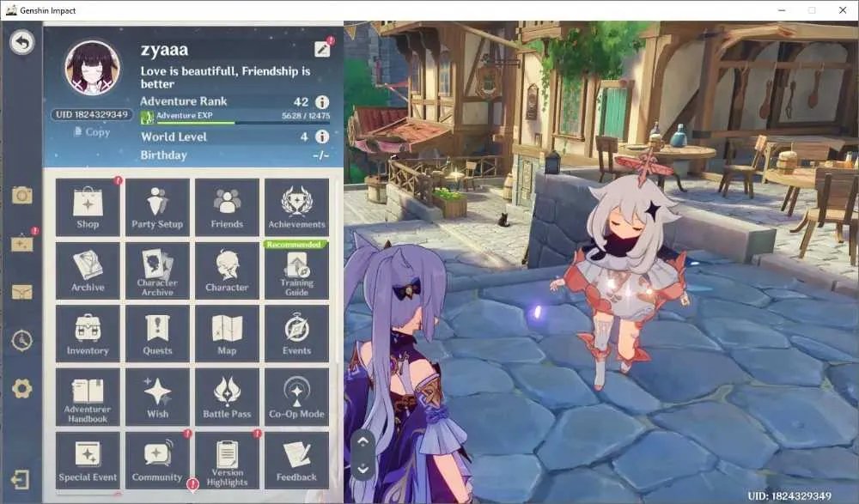Open the Co-Op Mode tile
This screenshot has height=504, width=859.
pyautogui.click(x=297, y=398)
